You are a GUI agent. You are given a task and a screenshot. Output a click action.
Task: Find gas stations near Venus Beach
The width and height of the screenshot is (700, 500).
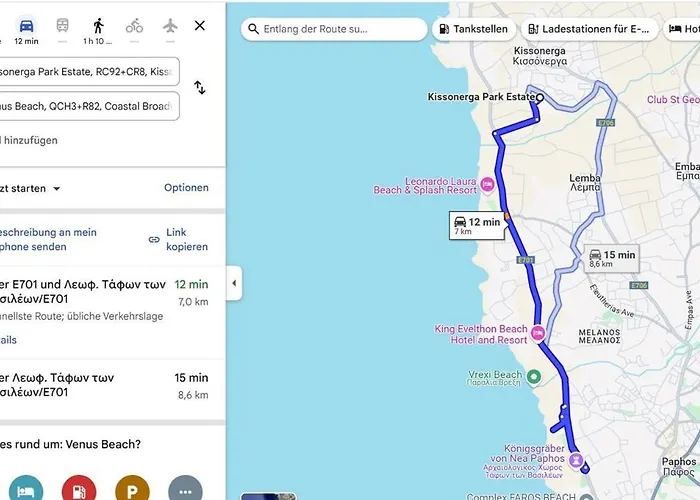coord(79,488)
